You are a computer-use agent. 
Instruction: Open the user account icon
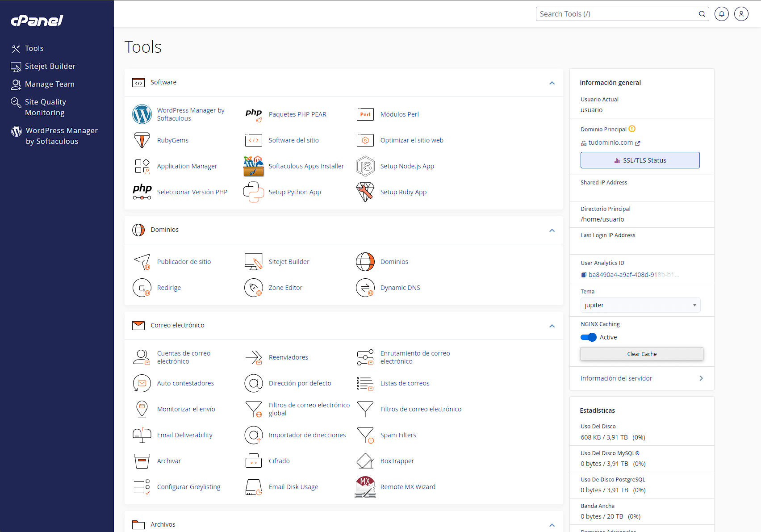[741, 14]
